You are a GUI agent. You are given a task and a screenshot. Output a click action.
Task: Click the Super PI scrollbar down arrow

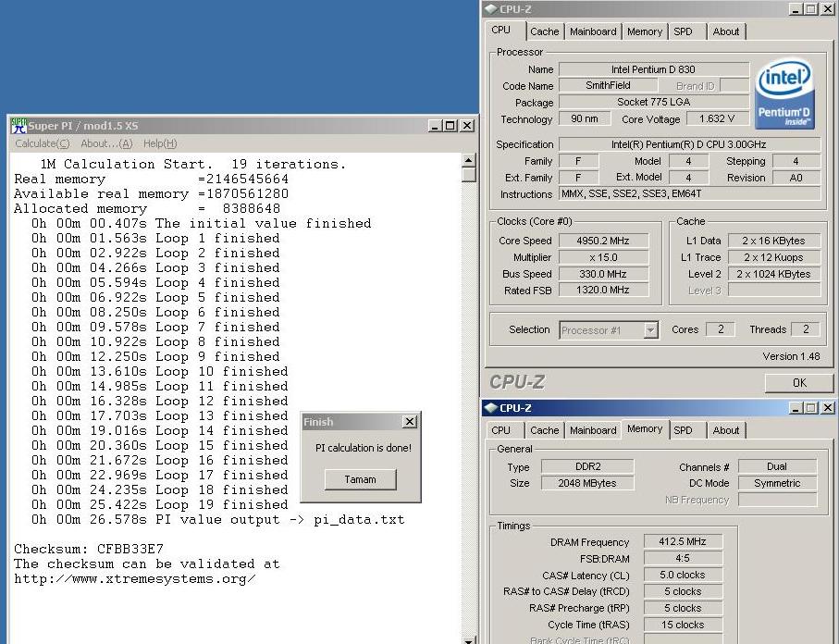pyautogui.click(x=469, y=639)
